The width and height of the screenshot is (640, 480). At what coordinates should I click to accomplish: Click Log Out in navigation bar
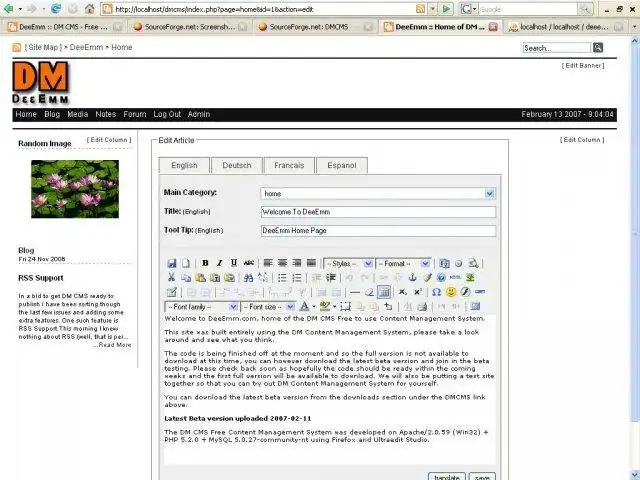coord(167,114)
